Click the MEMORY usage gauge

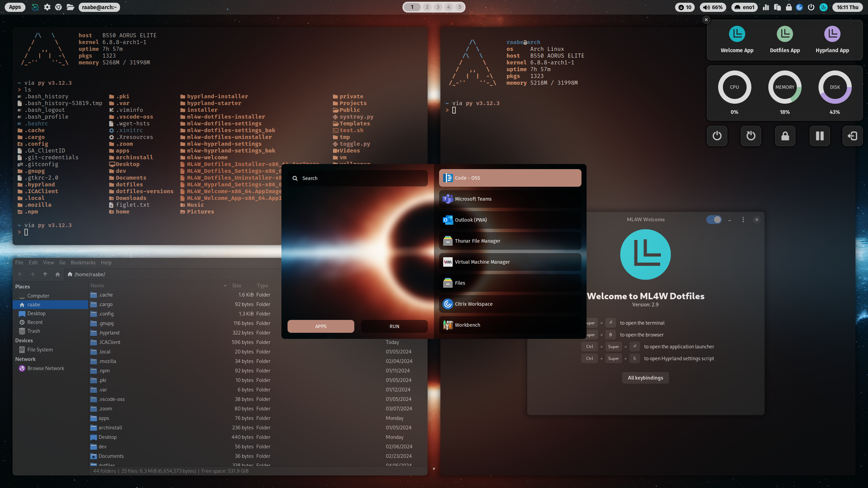coord(784,87)
